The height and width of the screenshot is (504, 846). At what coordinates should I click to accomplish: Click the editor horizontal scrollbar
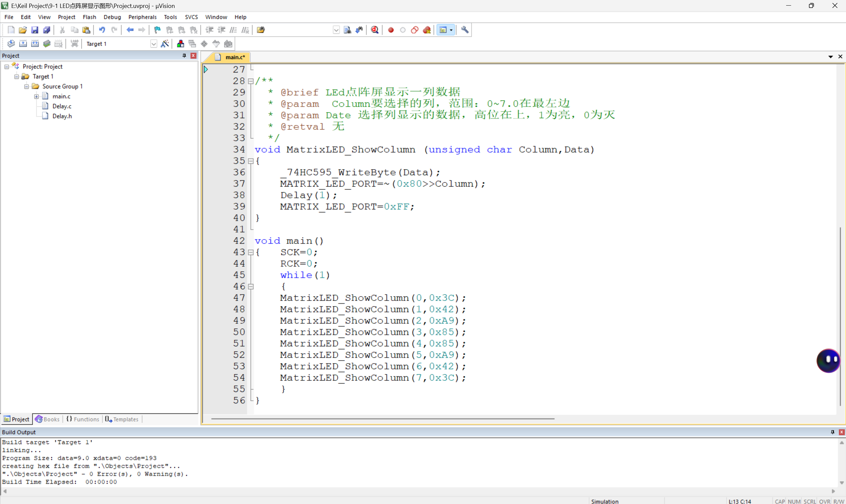pos(383,419)
